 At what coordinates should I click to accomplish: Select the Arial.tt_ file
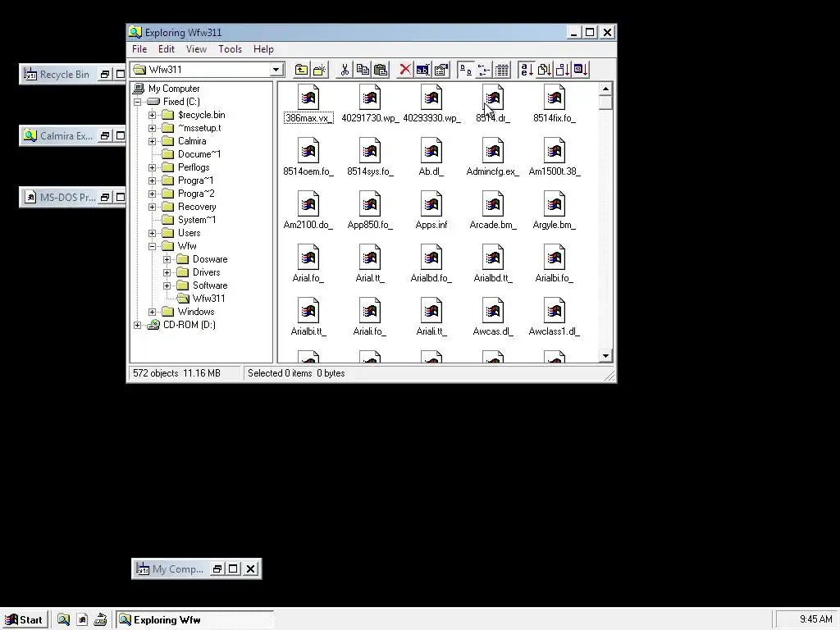(370, 265)
